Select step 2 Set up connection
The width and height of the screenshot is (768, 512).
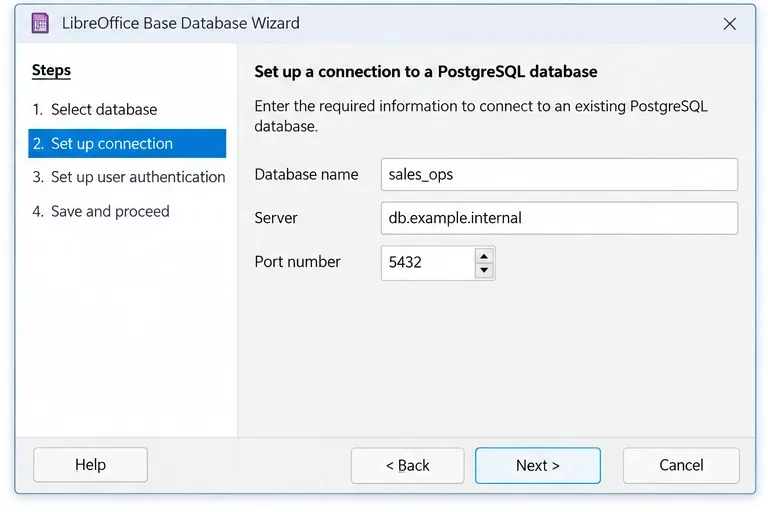point(127,144)
